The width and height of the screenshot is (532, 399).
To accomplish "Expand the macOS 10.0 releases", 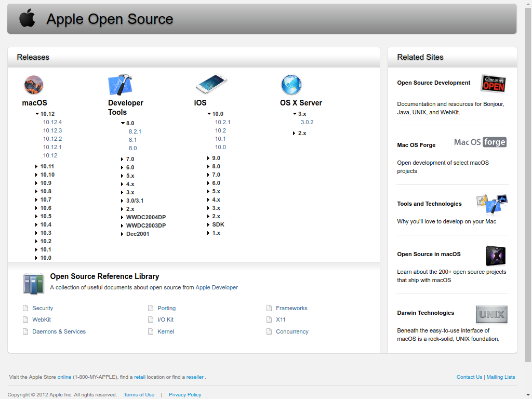I will [36, 258].
